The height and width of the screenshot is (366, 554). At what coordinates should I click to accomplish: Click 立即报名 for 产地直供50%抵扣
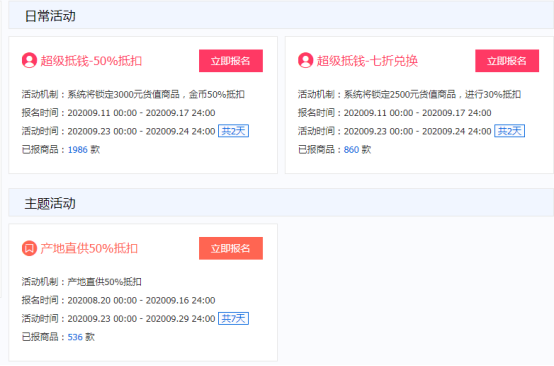click(x=231, y=248)
